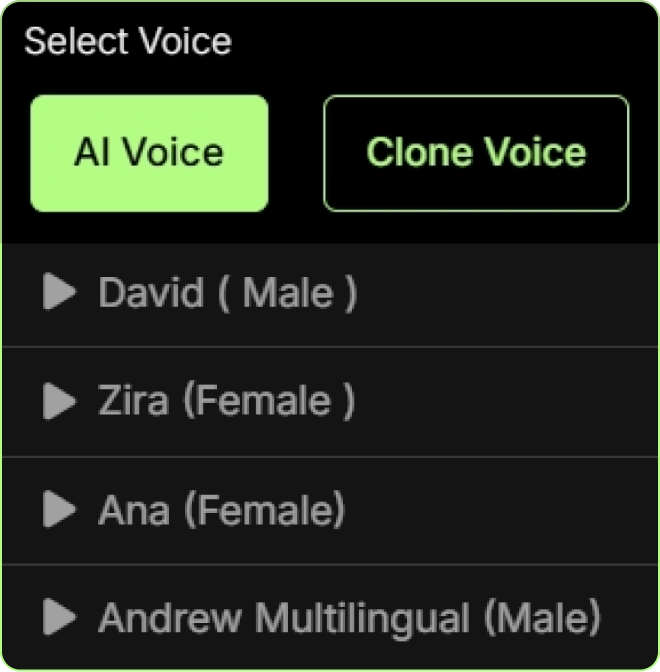Click the Select Voice heading
This screenshot has height=672, width=660.
coord(128,42)
